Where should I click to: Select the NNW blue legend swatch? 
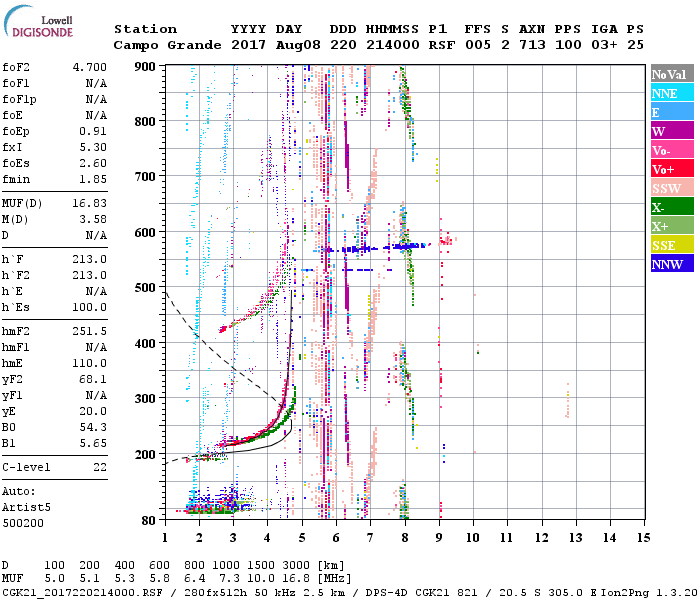(672, 264)
